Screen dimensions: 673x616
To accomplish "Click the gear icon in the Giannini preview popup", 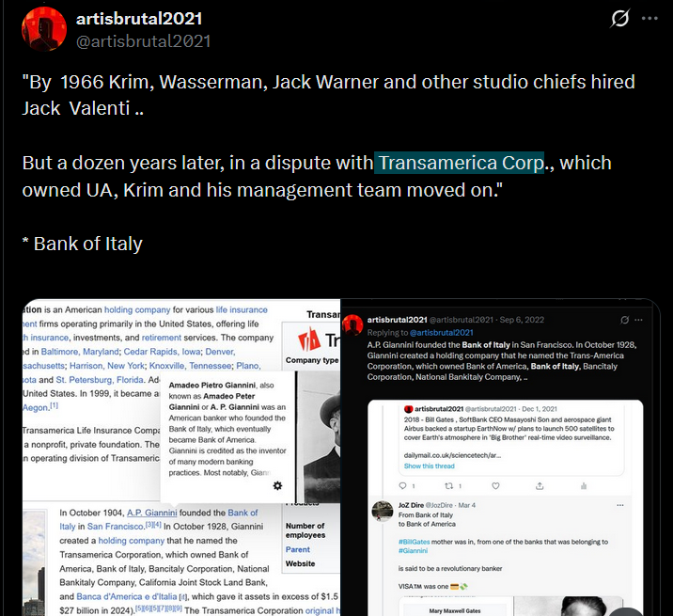I will [277, 485].
